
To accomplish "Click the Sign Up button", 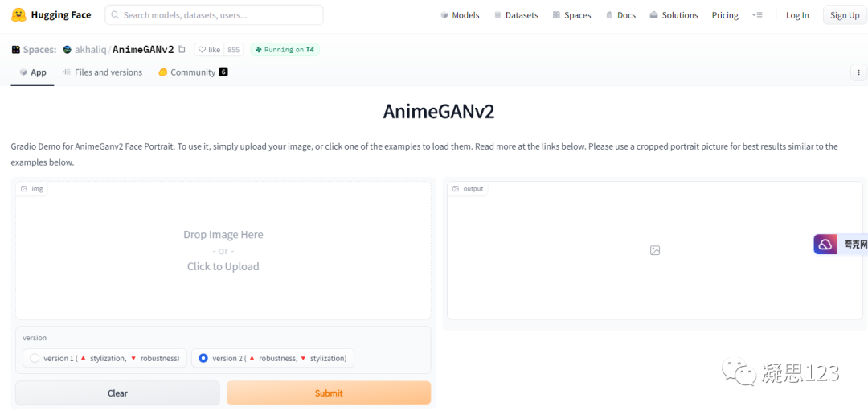I will pyautogui.click(x=845, y=15).
